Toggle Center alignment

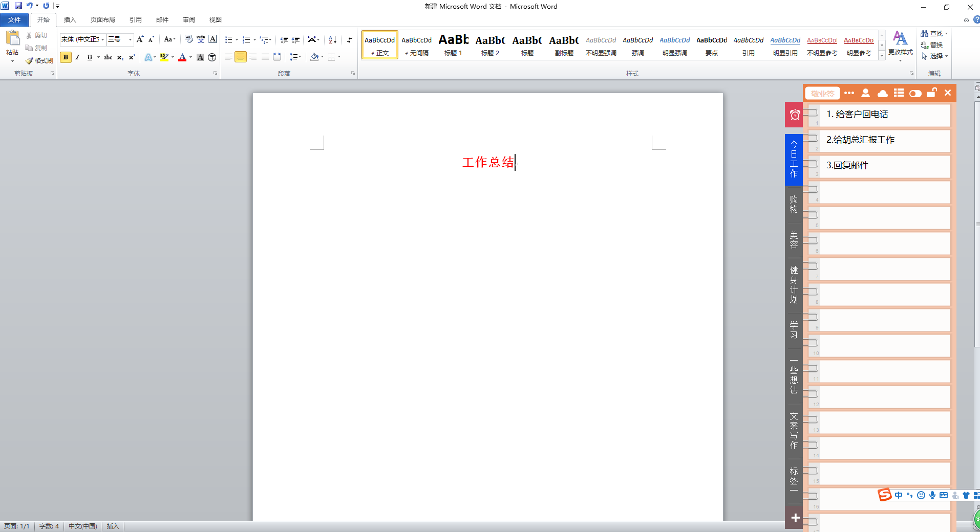(241, 57)
